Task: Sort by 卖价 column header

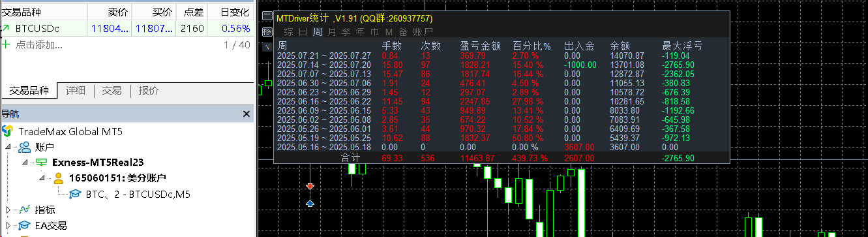Action: pyautogui.click(x=109, y=12)
